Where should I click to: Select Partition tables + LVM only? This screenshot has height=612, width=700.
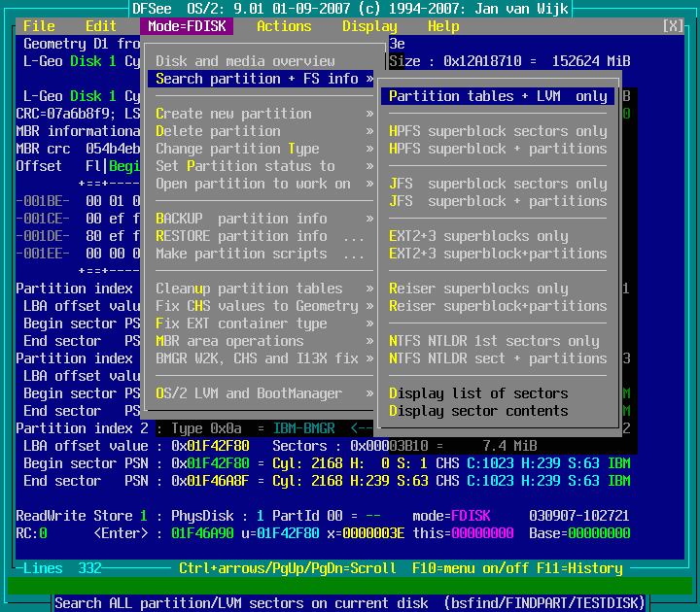498,96
